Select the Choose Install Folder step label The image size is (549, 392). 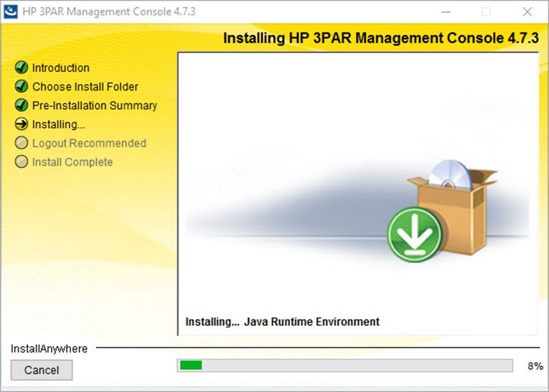click(x=85, y=87)
